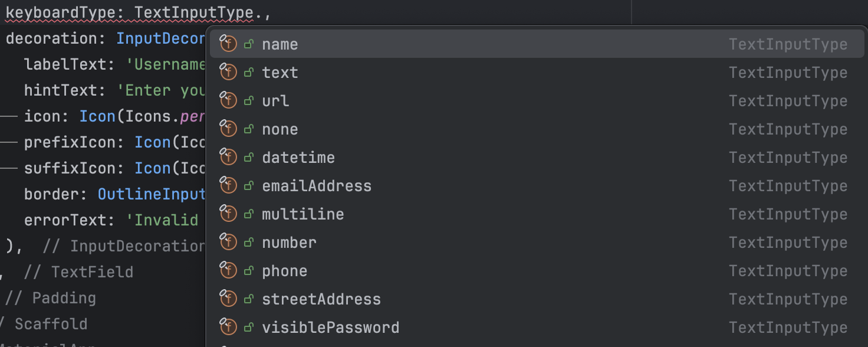Click the field icon beside 'visiblePassword'
The height and width of the screenshot is (347, 868).
point(228,326)
